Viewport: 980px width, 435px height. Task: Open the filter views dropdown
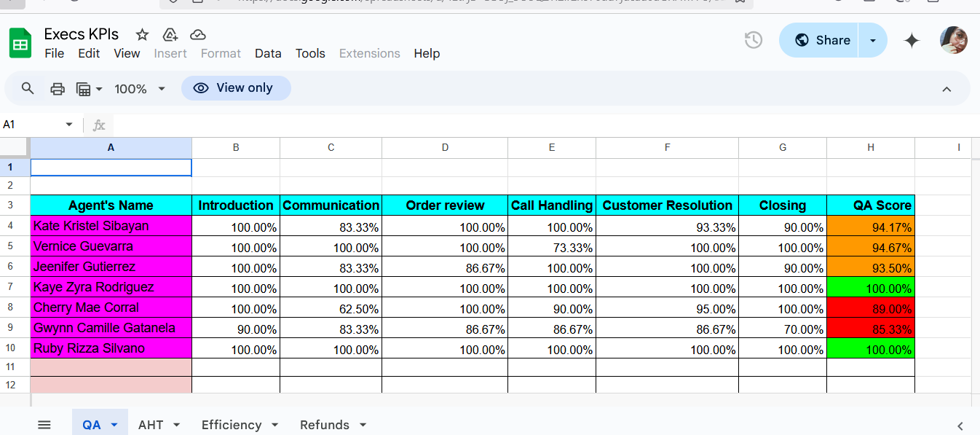[x=90, y=89]
